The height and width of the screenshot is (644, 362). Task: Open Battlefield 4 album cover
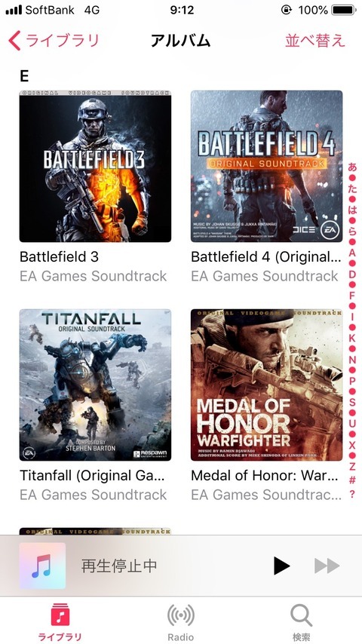point(267,167)
